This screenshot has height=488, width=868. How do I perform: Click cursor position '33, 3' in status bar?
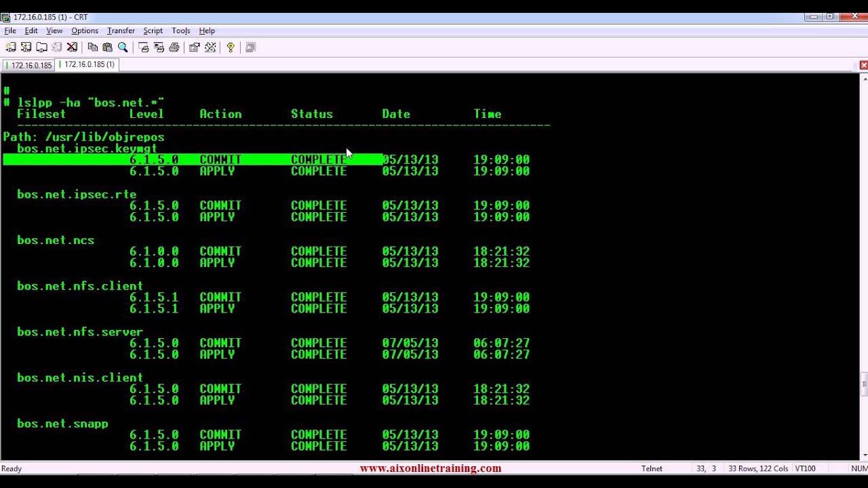(706, 468)
